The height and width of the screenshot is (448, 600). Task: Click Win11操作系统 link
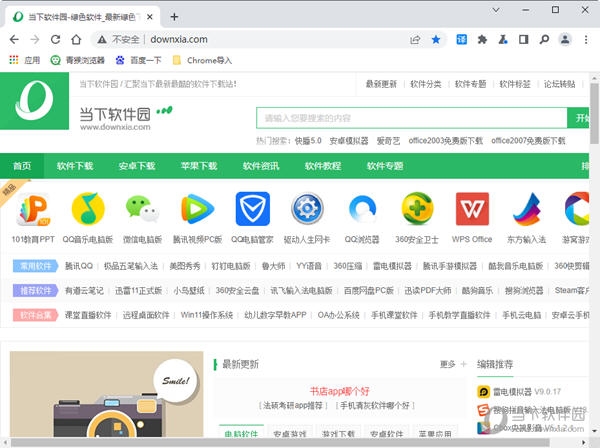click(207, 315)
